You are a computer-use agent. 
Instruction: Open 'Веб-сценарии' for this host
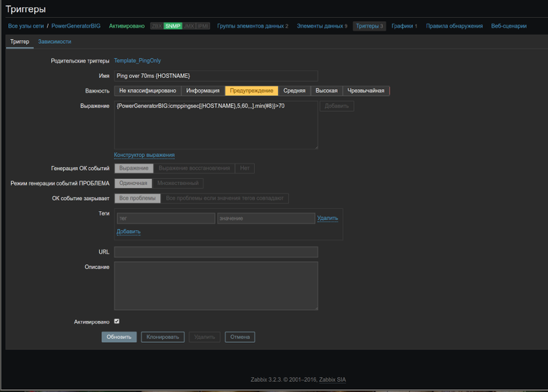pos(508,26)
